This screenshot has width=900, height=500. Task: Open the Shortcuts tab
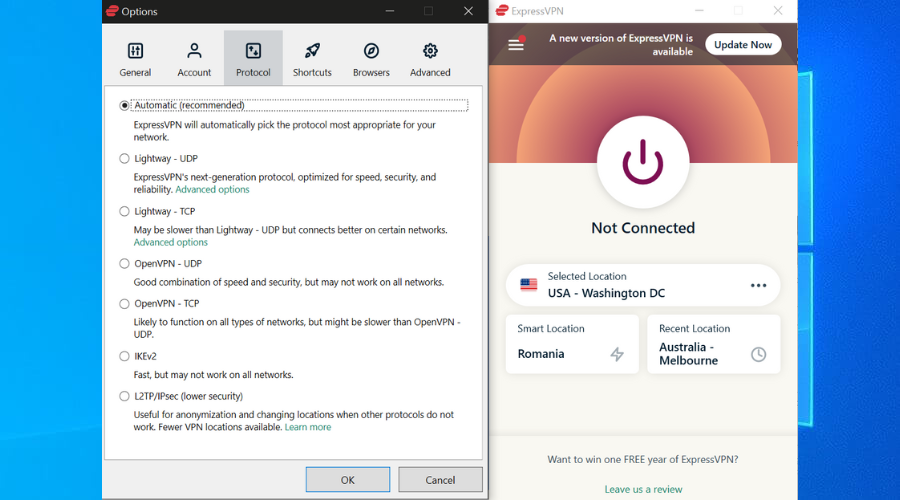pos(312,59)
